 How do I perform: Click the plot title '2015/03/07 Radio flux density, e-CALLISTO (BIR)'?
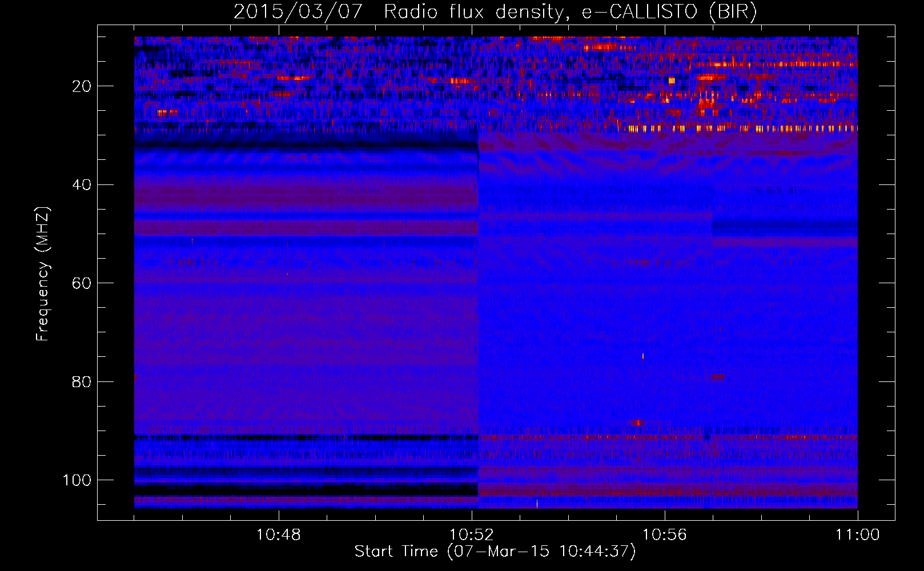point(495,12)
